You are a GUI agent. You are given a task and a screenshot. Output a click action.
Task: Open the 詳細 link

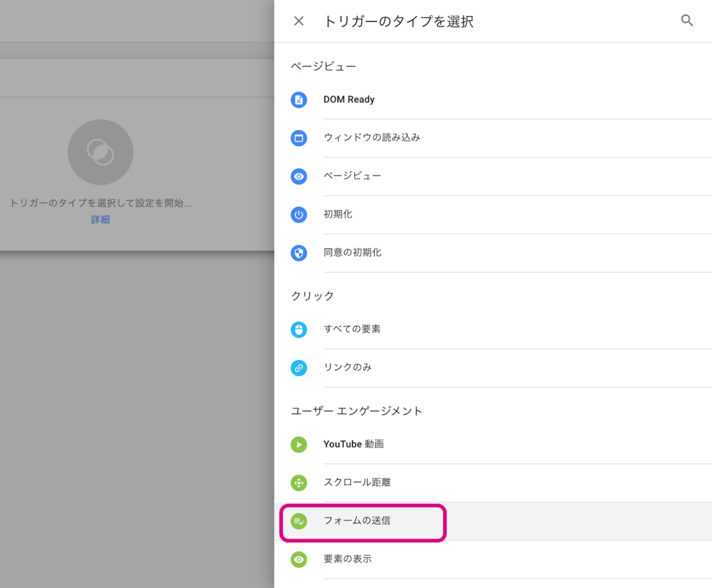click(x=100, y=220)
